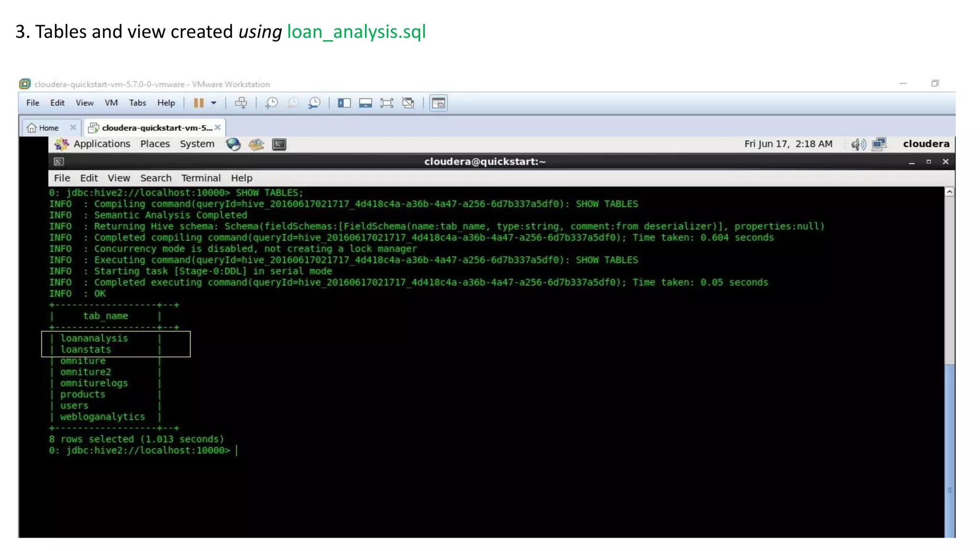Click the loananalysis table name
This screenshot has width=980, height=551.
[x=94, y=338]
